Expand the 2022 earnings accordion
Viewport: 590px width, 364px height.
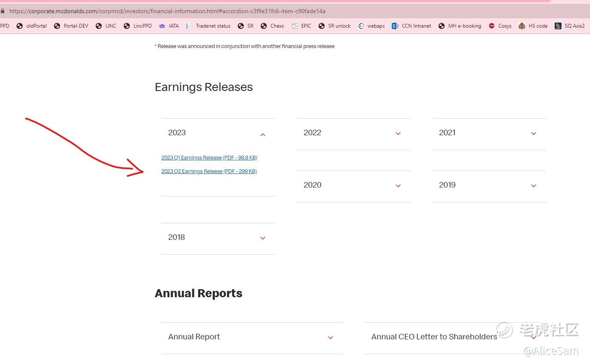(353, 133)
